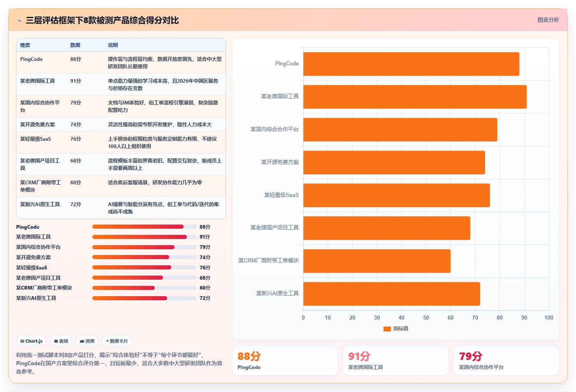Click the 某新兴AI原生工具 chart bar
The height and width of the screenshot is (392, 576).
[x=392, y=294]
